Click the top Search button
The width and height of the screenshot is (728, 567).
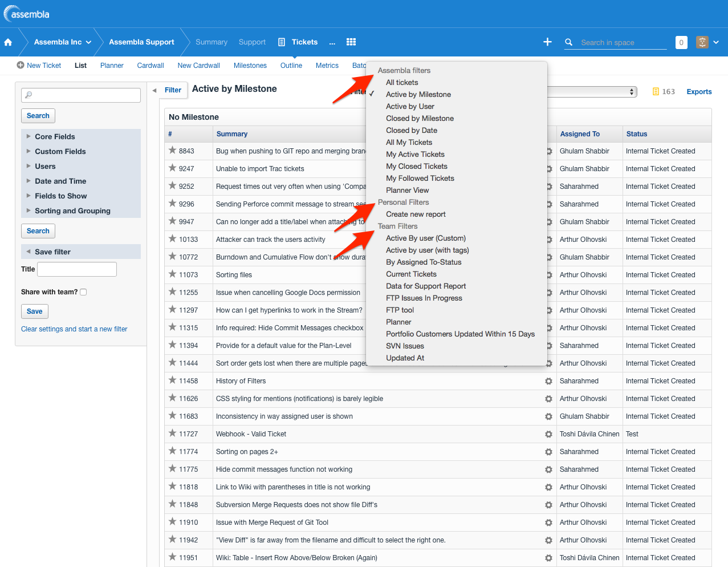pos(38,116)
